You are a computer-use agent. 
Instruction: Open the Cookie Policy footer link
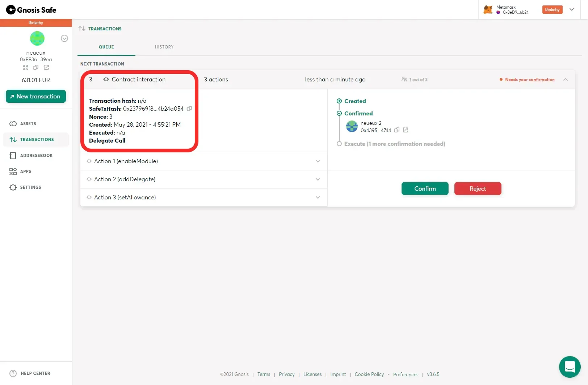pyautogui.click(x=369, y=374)
